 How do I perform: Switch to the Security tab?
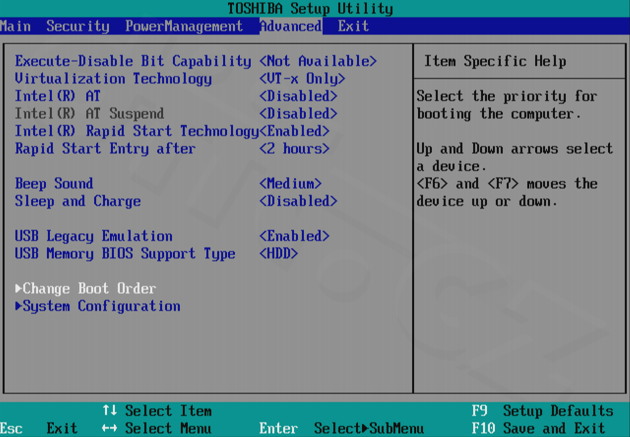tap(78, 26)
